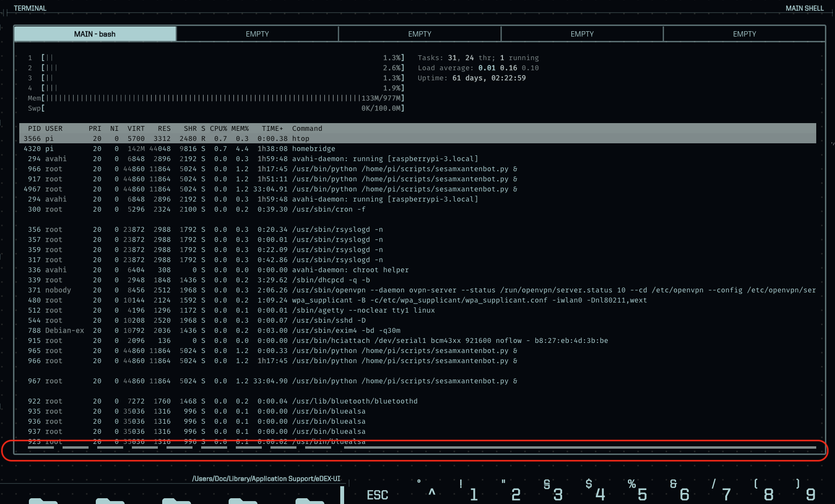Viewport: 835px width, 504px height.
Task: Click the CPU 2 meter showing 2.6%
Action: (216, 68)
